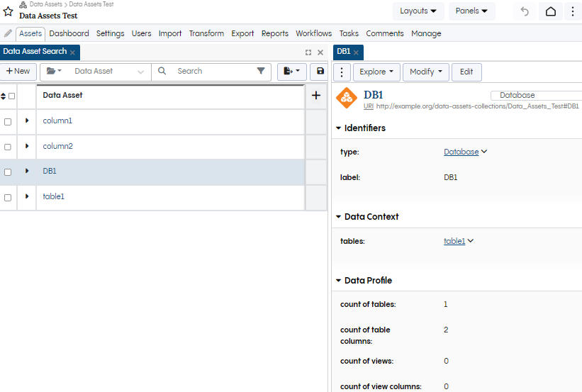Close the Data Asset Search tab
This screenshot has width=582, height=392.
[x=73, y=52]
